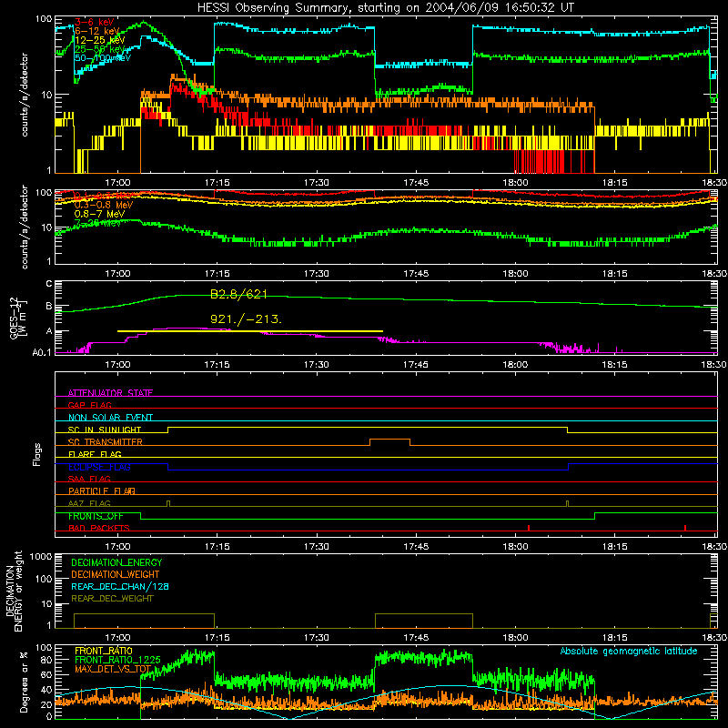Click the BAD_PACKETS red tick near 18:25
The image size is (728, 728).
pos(685,528)
